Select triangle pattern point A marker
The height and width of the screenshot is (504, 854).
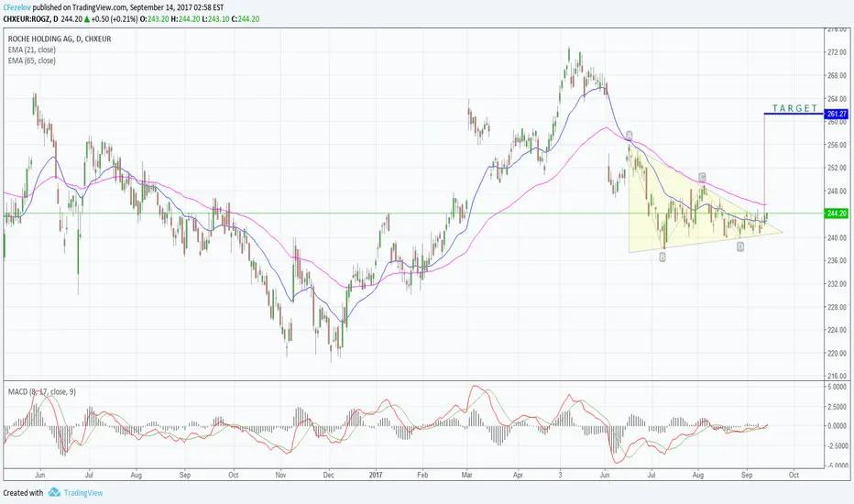630,135
